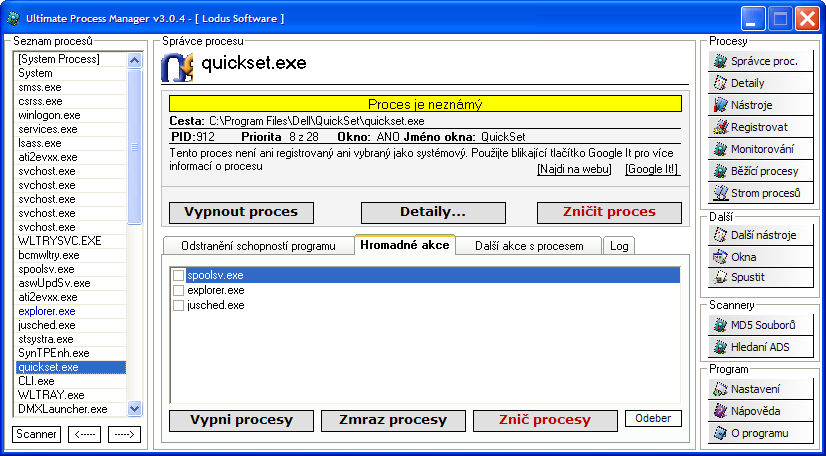Tick the explorer.exe checkbox in Hromadné akce
Image resolution: width=826 pixels, height=456 pixels.
179,291
